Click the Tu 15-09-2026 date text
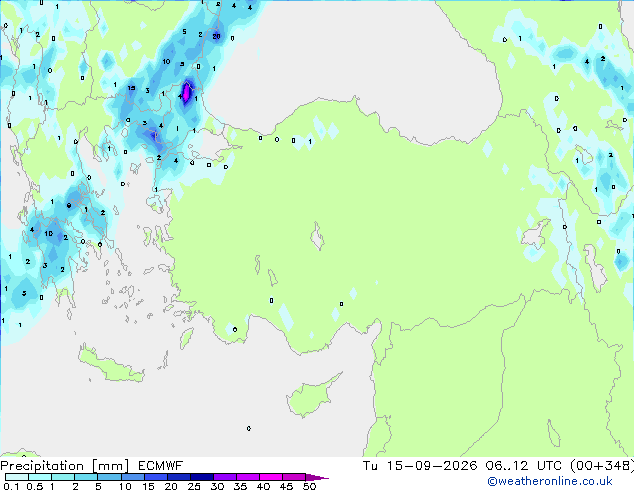The width and height of the screenshot is (634, 490). point(420,466)
